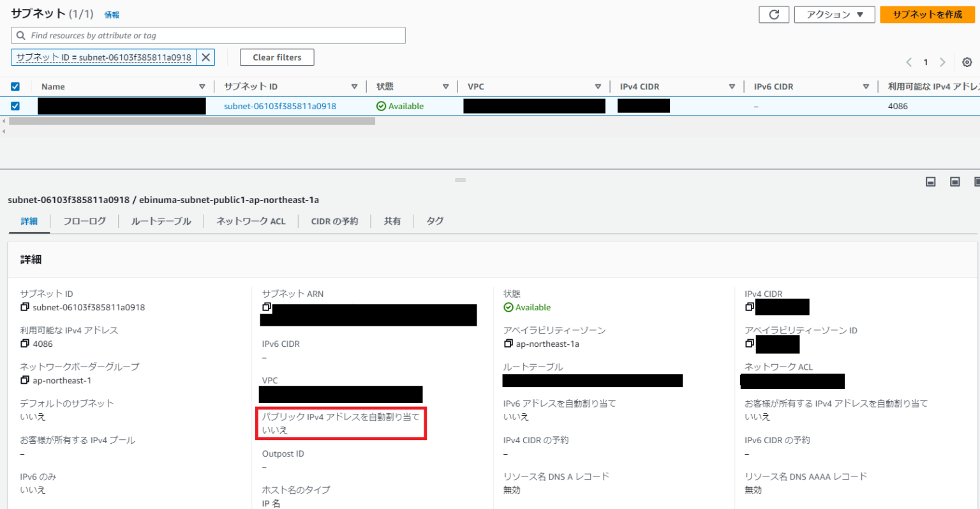This screenshot has width=980, height=509.
Task: Copy the 利用可能な IPv4 アドレス count
Action: 25,344
